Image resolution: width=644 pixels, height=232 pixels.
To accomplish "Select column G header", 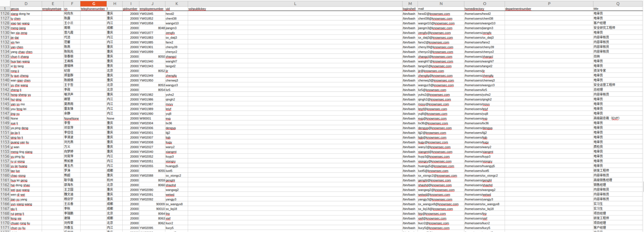I will tap(93, 4).
